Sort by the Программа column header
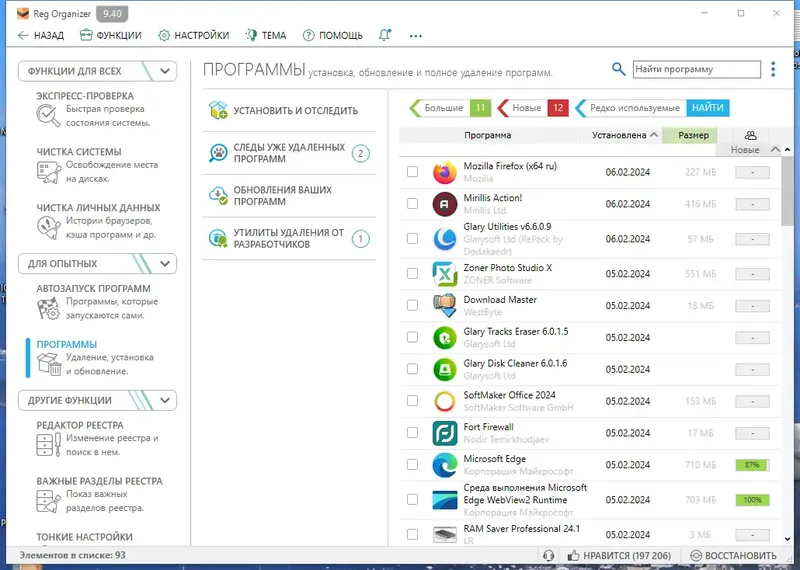 coord(487,135)
